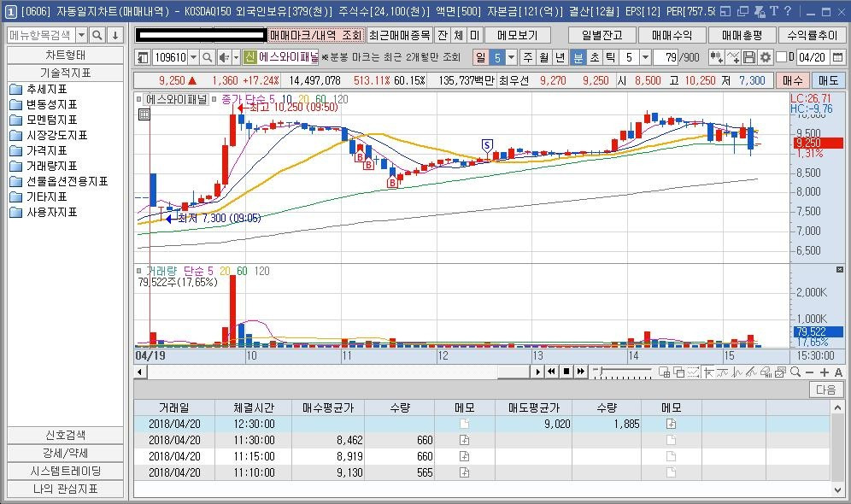Select the 월 monthly period toggle
This screenshot has width=851, height=504.
click(x=543, y=57)
